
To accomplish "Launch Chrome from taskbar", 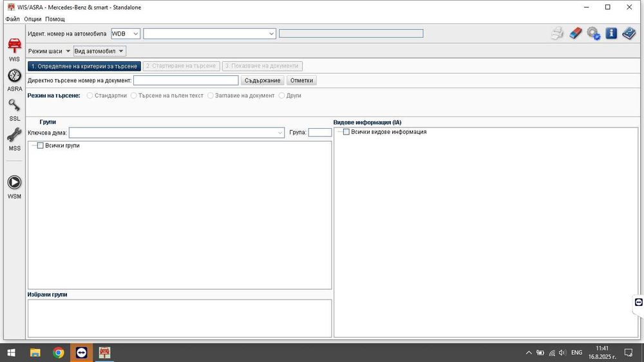I will [x=59, y=352].
